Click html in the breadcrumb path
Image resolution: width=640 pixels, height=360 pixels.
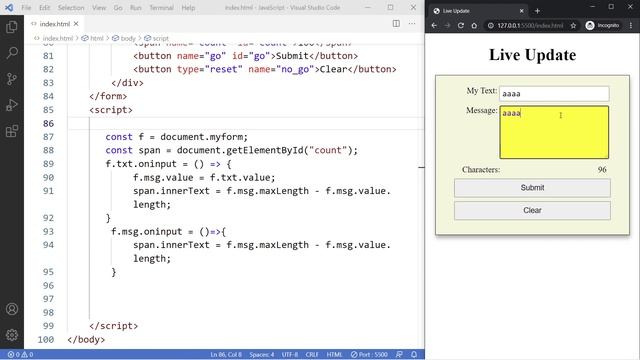point(97,38)
